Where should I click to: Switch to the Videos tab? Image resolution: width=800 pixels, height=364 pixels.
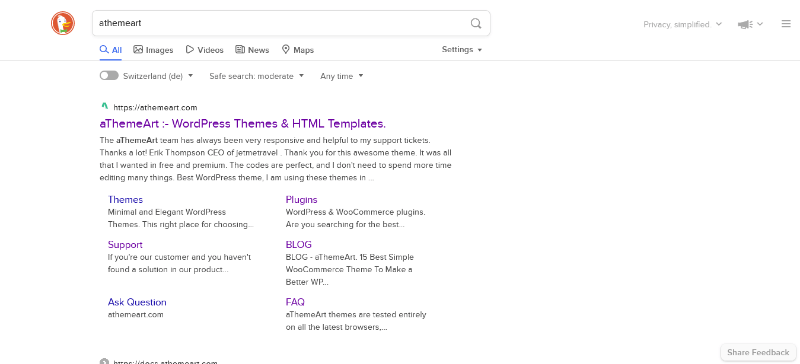pyautogui.click(x=204, y=50)
